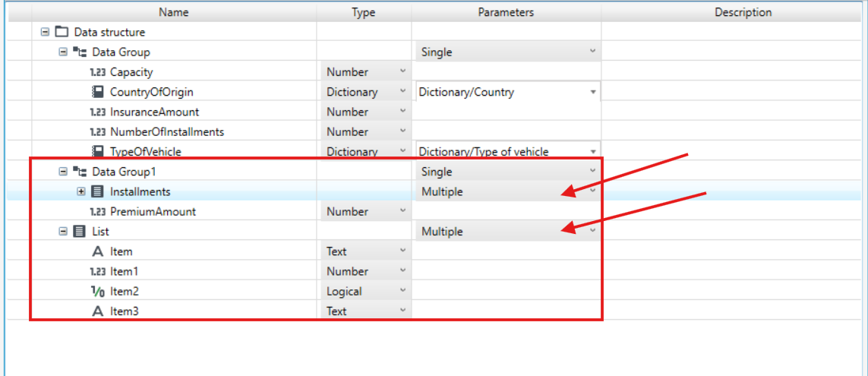Screen dimensions: 868x376
Task: Click the Capacity number type icon
Action: pyautogui.click(x=97, y=72)
